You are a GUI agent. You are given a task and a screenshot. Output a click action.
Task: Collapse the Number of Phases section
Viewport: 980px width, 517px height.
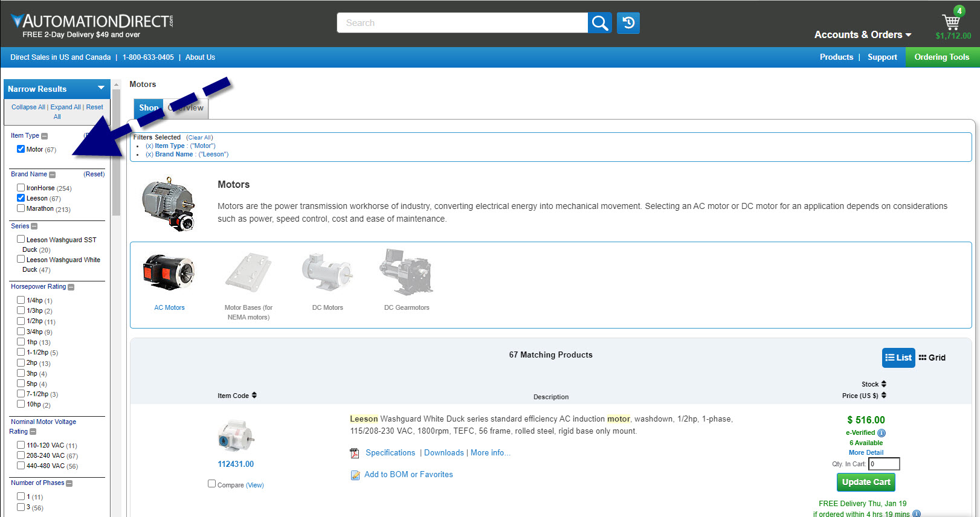click(x=69, y=483)
